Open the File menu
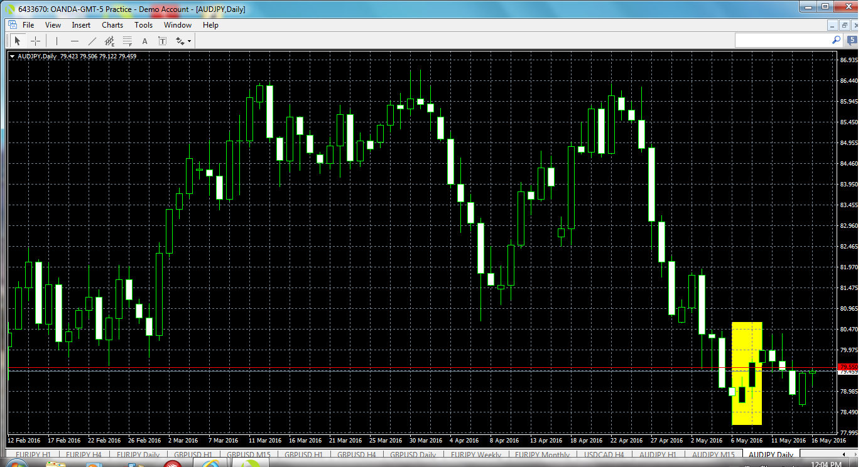 pos(28,25)
